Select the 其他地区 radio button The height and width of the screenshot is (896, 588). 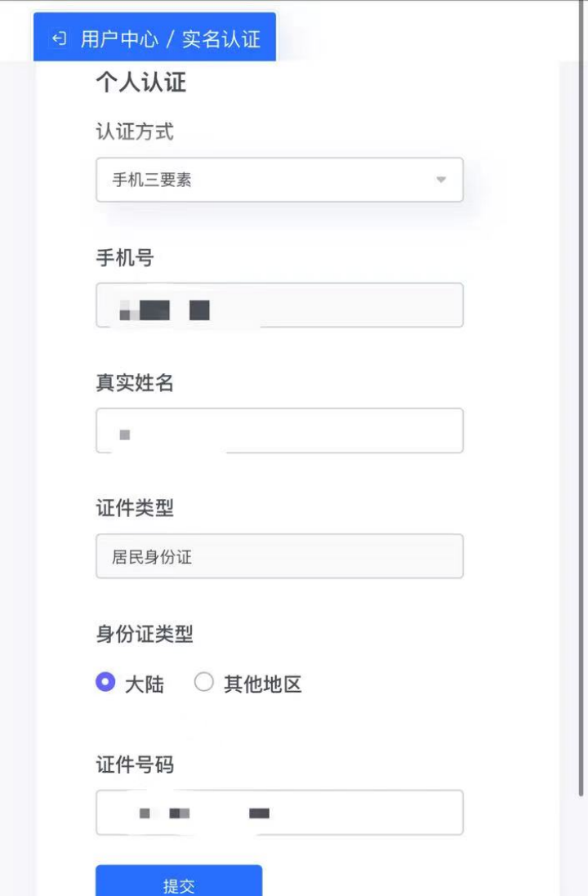[204, 682]
